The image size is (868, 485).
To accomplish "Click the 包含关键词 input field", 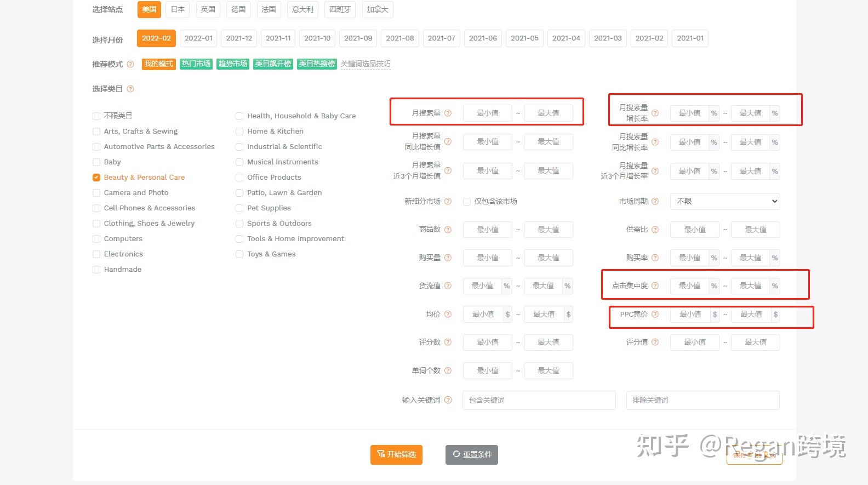I will [x=539, y=400].
